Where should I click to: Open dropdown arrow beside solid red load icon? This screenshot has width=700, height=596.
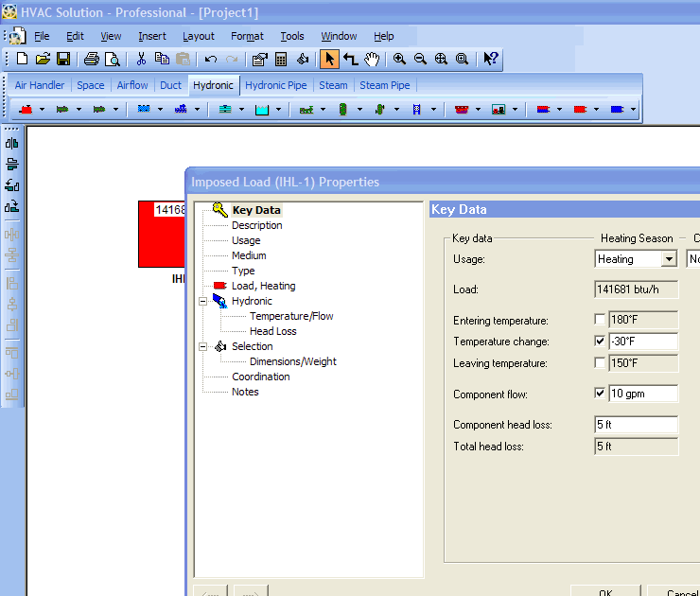[x=596, y=110]
